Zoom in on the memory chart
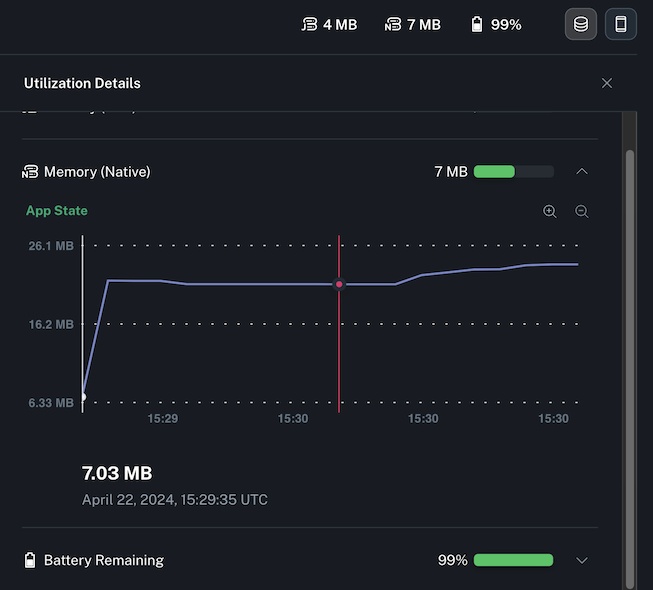653x590 pixels. [x=549, y=211]
